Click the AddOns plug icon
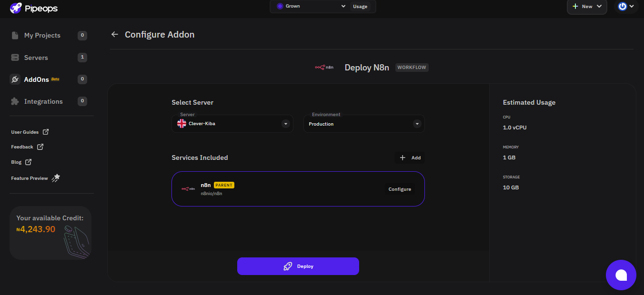The width and height of the screenshot is (644, 295). pyautogui.click(x=15, y=79)
